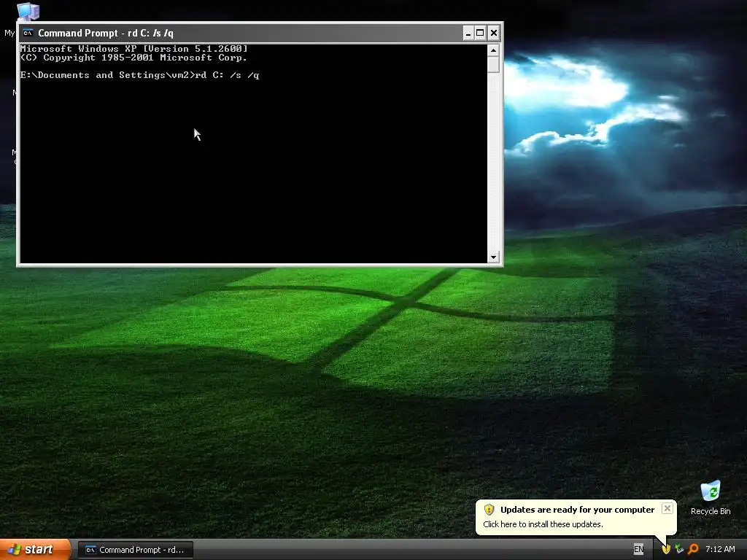
Task: Close the Command Prompt window
Action: click(494, 33)
